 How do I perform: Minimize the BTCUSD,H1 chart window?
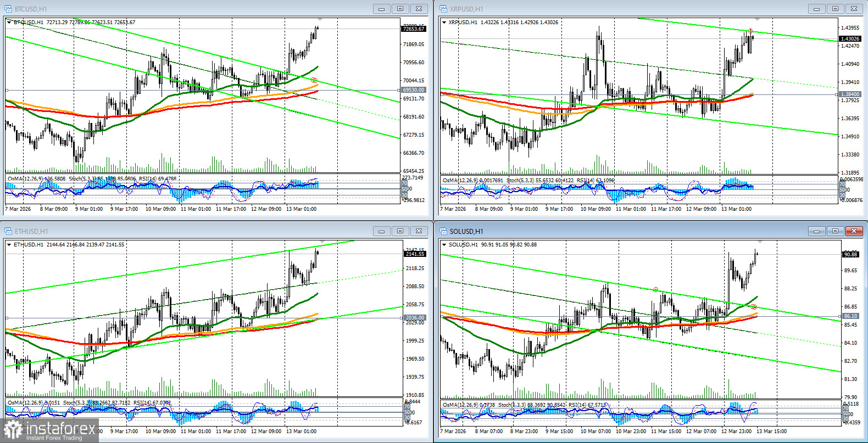tap(381, 9)
